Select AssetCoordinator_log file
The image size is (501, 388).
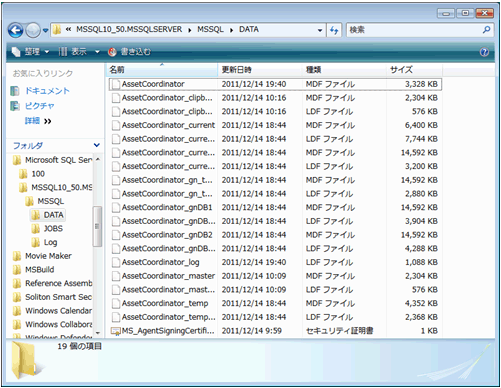161,262
